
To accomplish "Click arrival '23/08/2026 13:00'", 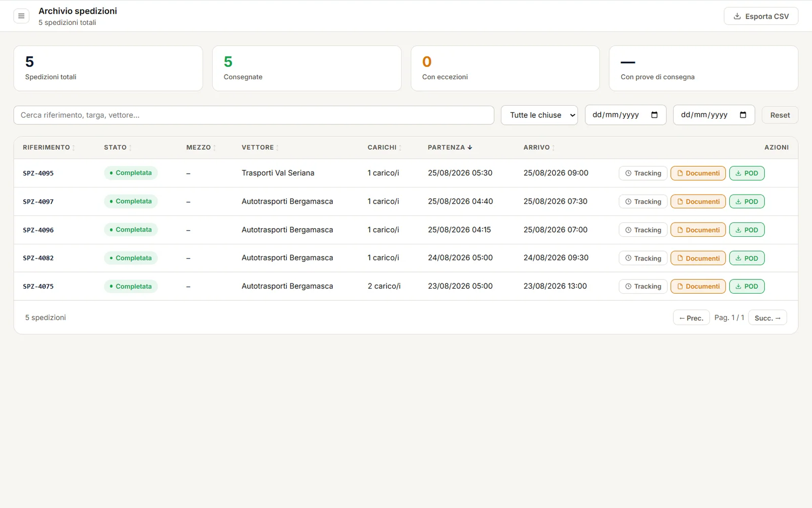I will click(555, 286).
